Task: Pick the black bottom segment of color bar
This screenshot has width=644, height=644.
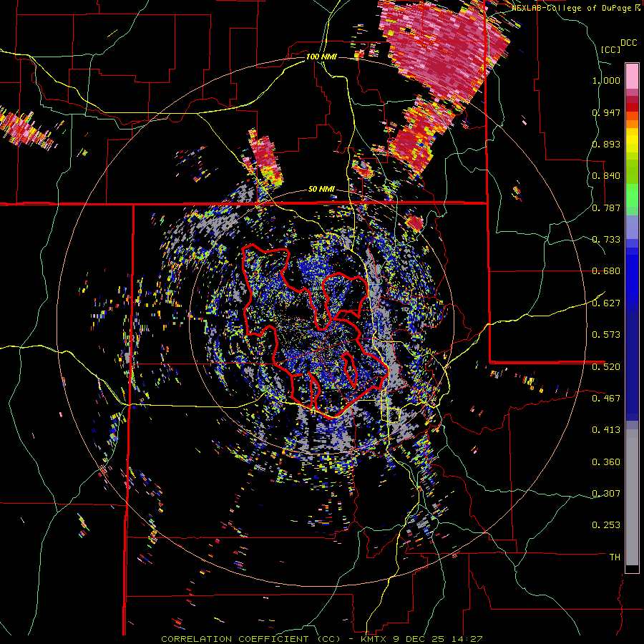Action: (x=632, y=569)
